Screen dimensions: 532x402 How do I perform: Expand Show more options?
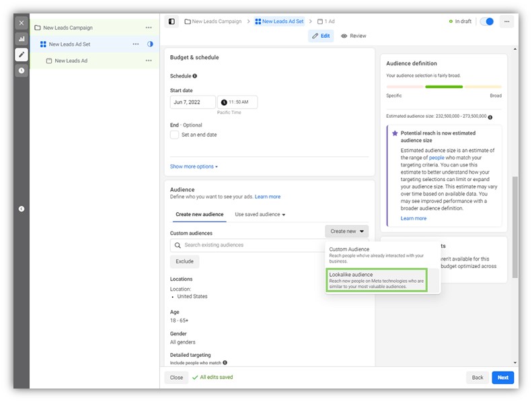coord(194,166)
